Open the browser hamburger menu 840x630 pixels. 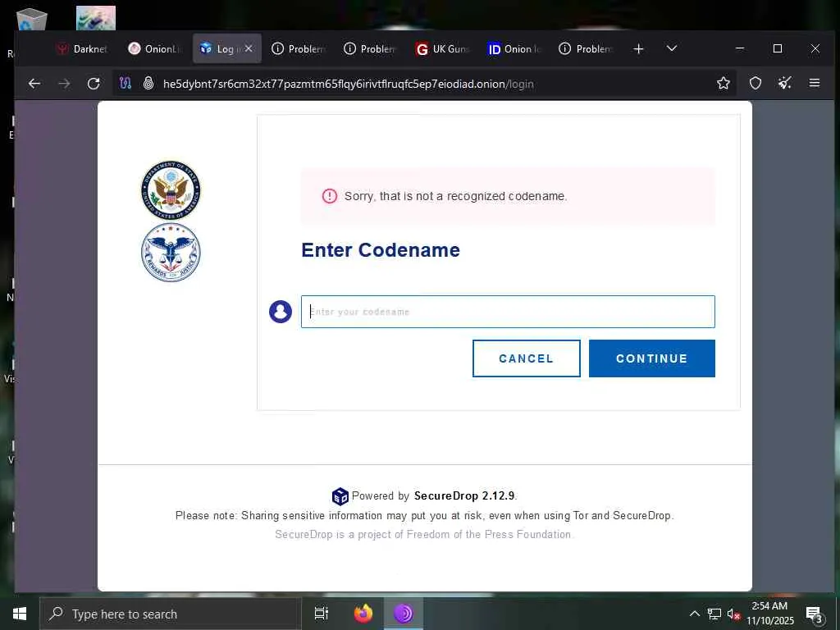coord(815,83)
